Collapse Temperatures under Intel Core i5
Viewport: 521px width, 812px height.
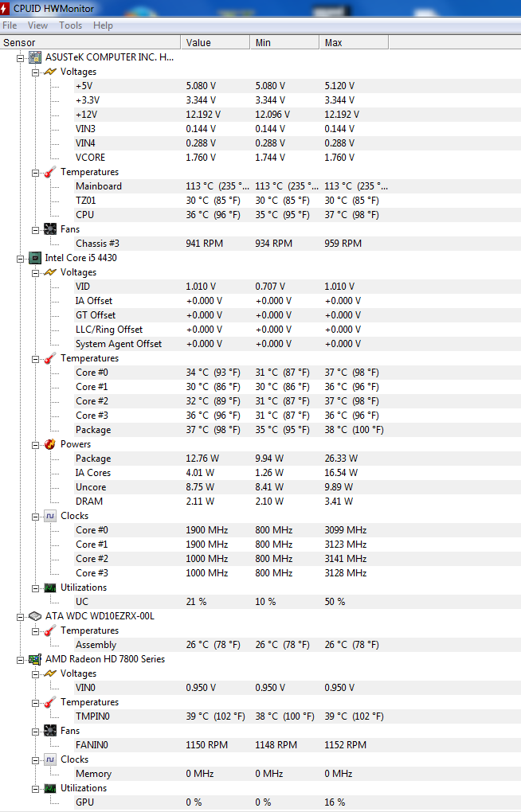[35, 359]
